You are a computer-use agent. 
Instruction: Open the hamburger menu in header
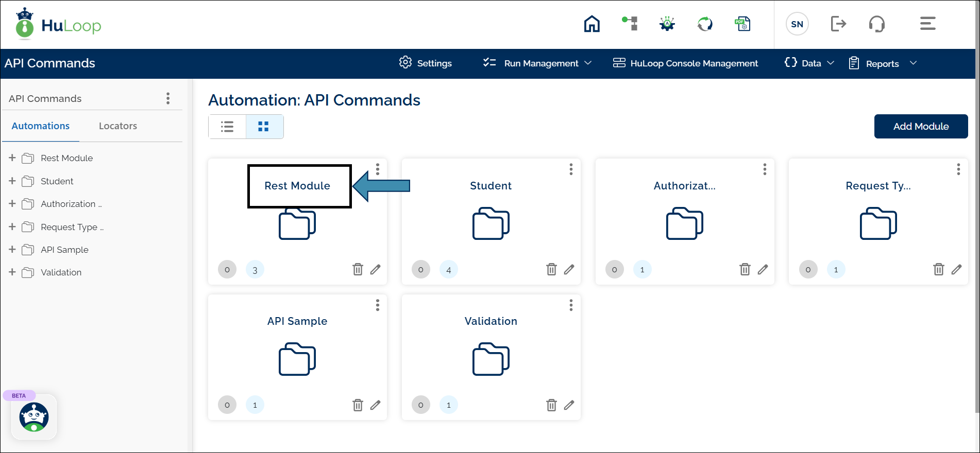pos(927,24)
